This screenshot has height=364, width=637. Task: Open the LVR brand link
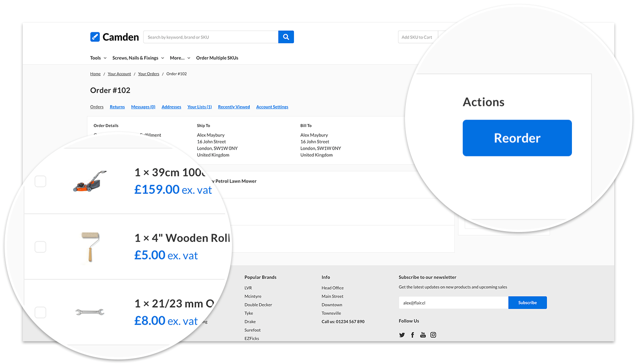pos(248,288)
